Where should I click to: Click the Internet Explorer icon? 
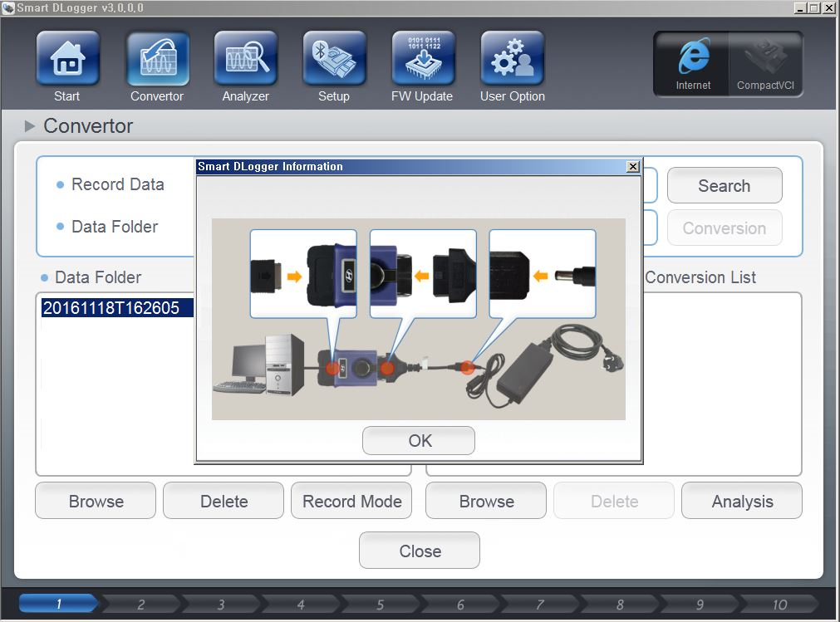[x=693, y=64]
